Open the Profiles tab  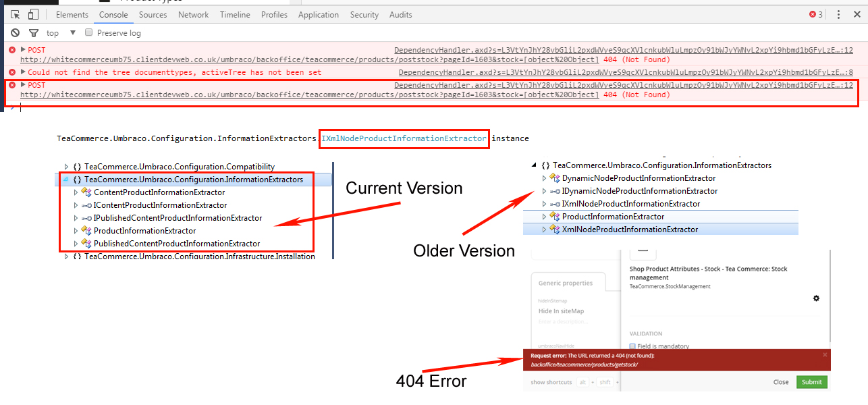point(274,15)
